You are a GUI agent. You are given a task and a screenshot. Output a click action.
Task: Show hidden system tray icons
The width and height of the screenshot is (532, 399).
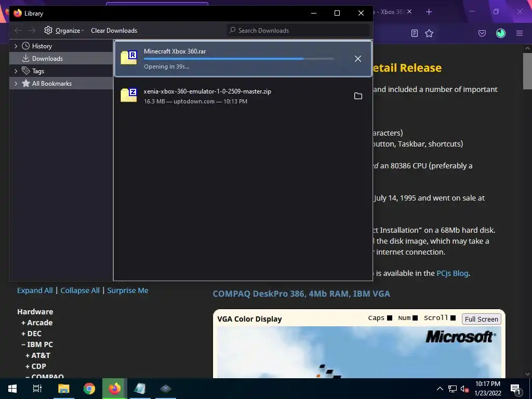(x=440, y=389)
